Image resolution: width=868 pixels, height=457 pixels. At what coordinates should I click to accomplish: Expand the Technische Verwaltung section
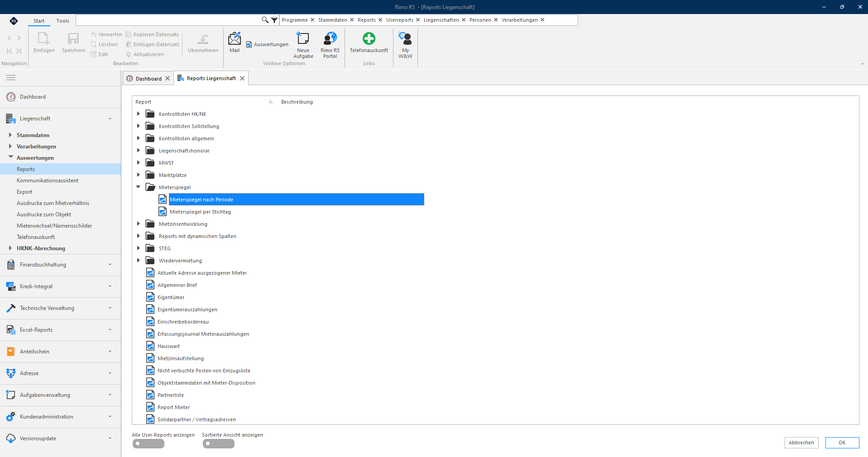pos(60,308)
